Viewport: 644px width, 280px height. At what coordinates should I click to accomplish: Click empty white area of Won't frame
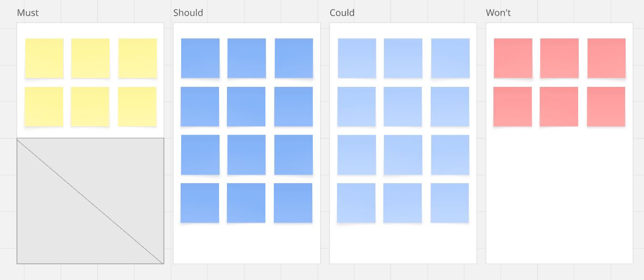tap(559, 200)
